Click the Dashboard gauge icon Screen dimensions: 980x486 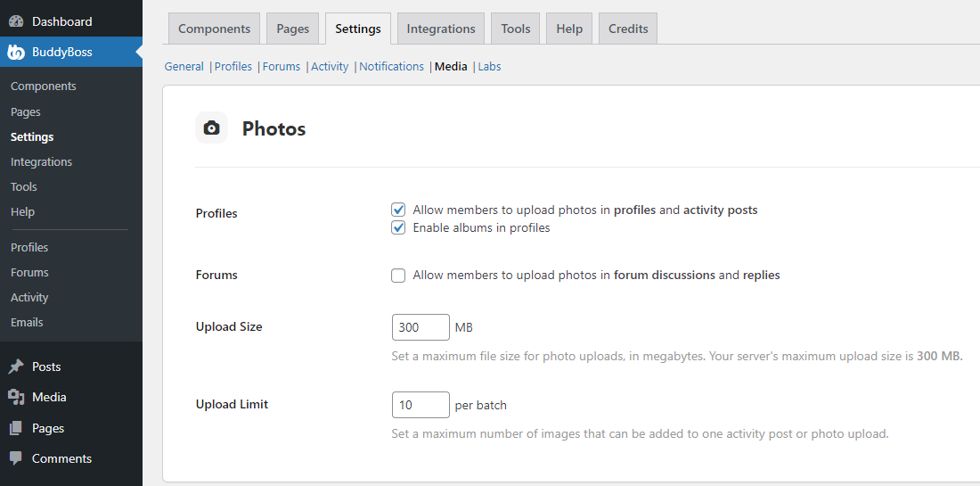[16, 22]
